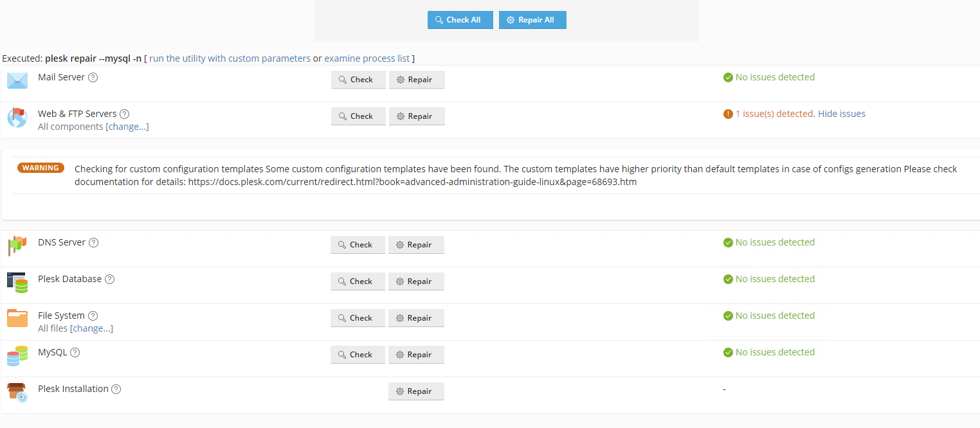Show the help hint beside MySQL
Image resolution: width=980 pixels, height=428 pixels.
click(75, 353)
